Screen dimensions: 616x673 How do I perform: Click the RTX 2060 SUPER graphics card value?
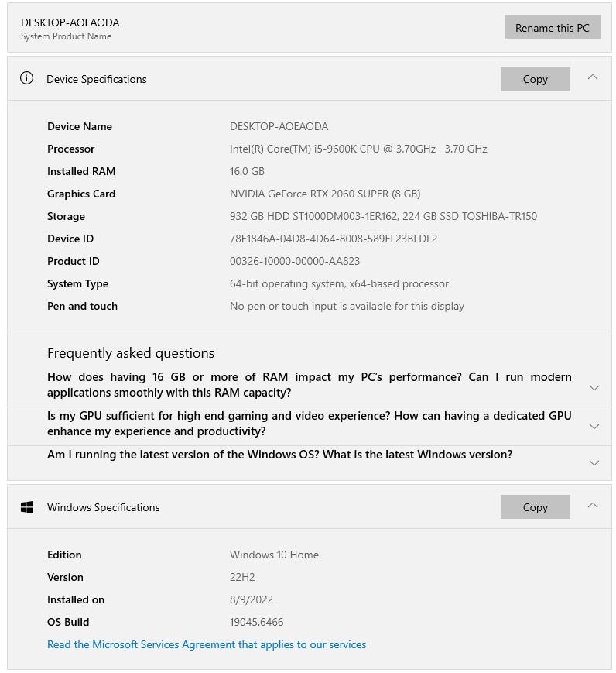[x=325, y=194]
